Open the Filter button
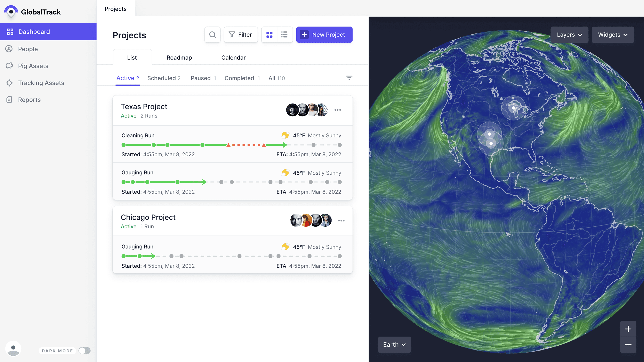This screenshot has width=644, height=362. (x=241, y=34)
